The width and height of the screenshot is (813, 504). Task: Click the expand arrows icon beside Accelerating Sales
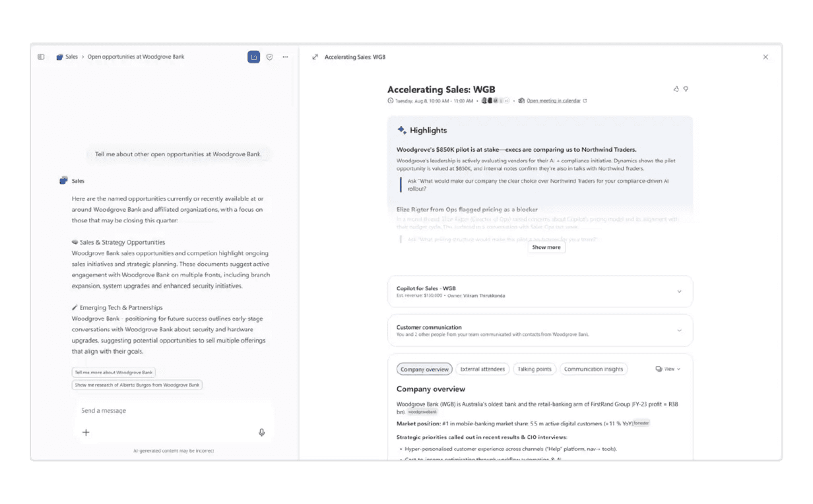[x=315, y=57]
